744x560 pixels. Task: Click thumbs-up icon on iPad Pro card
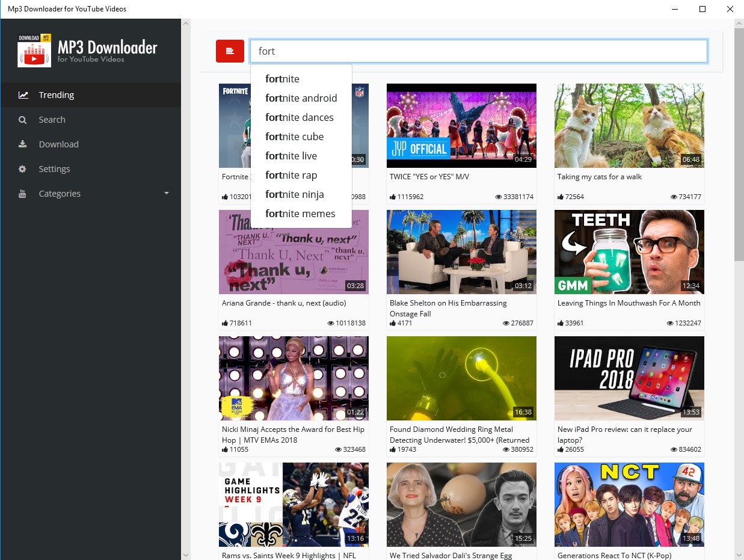tap(561, 449)
